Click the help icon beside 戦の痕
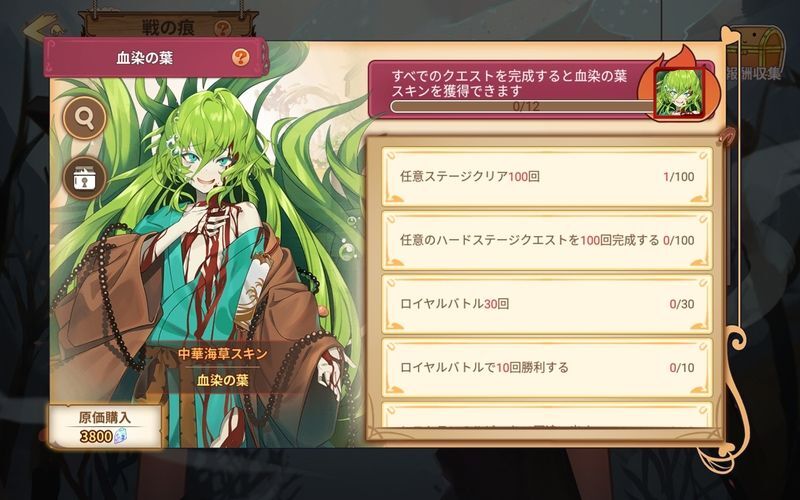Image resolution: width=800 pixels, height=500 pixels. click(222, 28)
